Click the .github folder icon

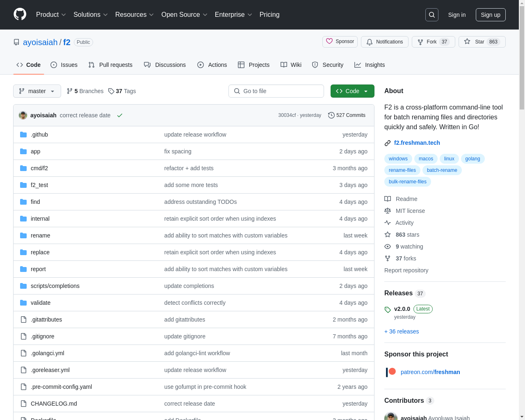[x=23, y=135]
